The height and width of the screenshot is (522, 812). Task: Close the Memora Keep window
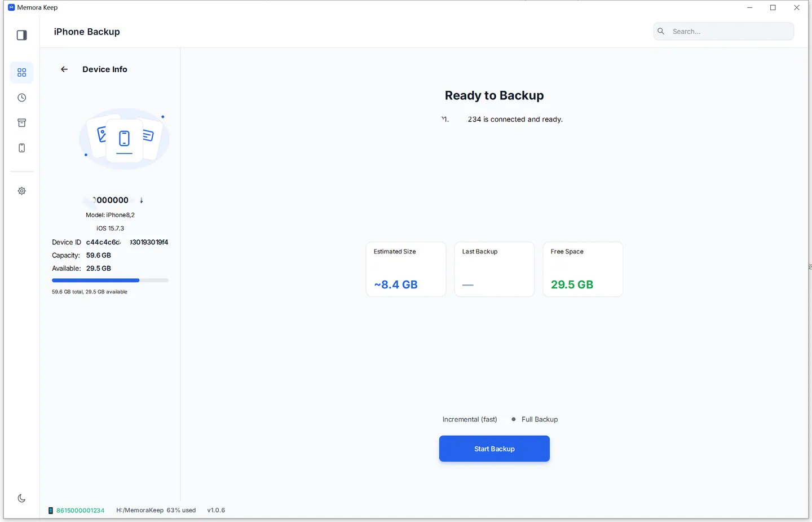click(x=797, y=7)
